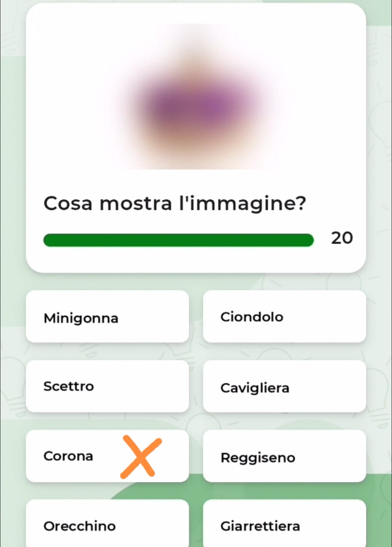
Task: Click the letter R of Reggiseno
Action: [225, 458]
